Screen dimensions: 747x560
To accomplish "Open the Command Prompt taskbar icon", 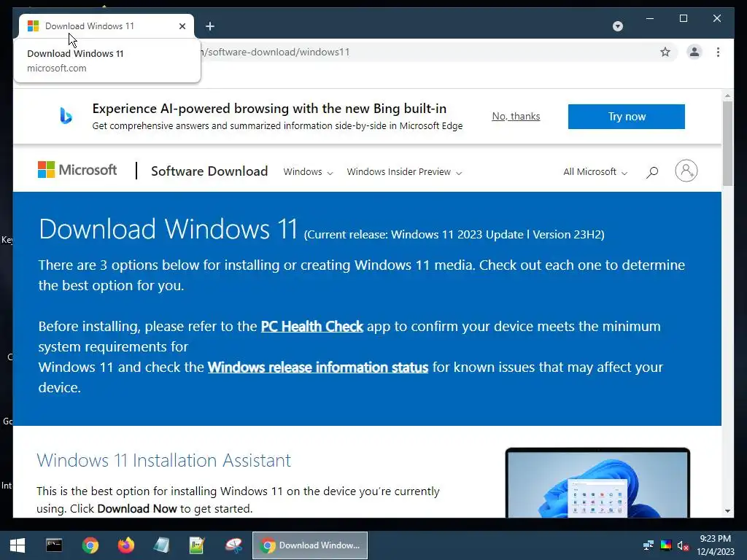I will coord(54,545).
